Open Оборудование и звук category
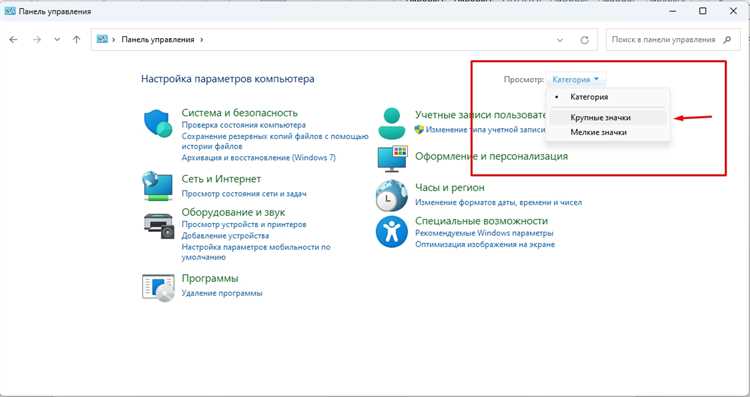Image resolution: width=750 pixels, height=397 pixels. point(233,212)
